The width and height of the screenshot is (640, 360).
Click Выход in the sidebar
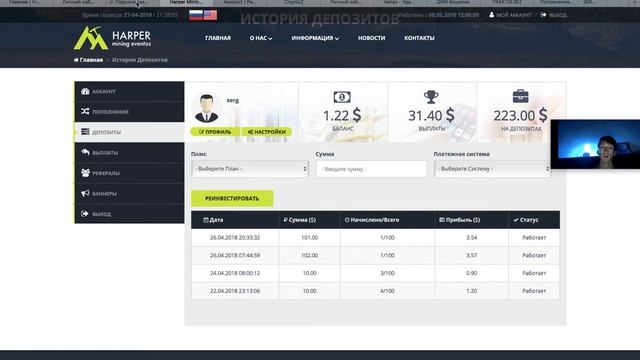[x=129, y=213]
